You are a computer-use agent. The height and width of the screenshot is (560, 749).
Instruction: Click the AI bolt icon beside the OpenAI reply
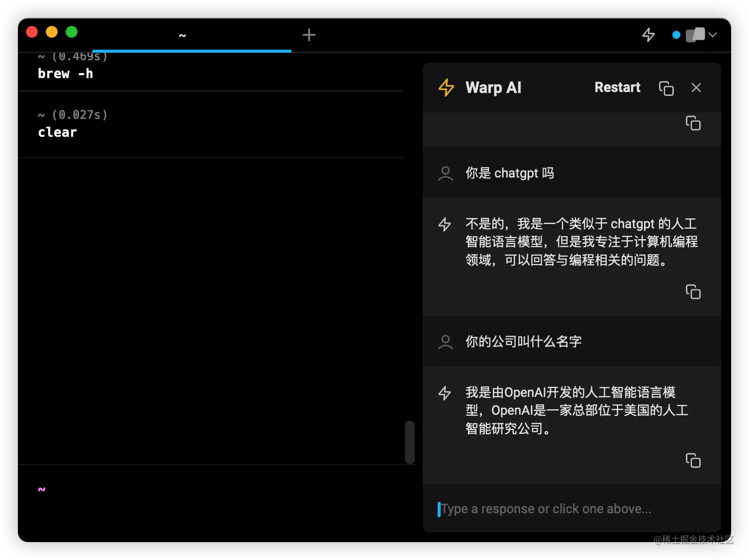445,393
